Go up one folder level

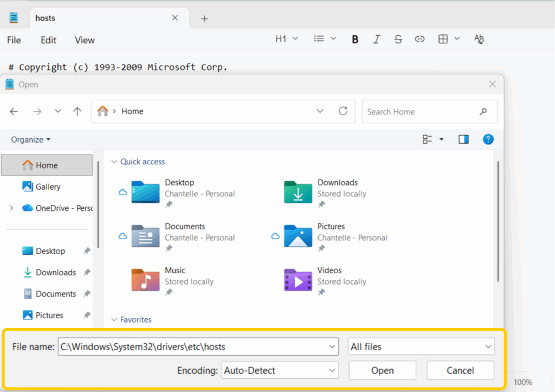click(x=77, y=112)
